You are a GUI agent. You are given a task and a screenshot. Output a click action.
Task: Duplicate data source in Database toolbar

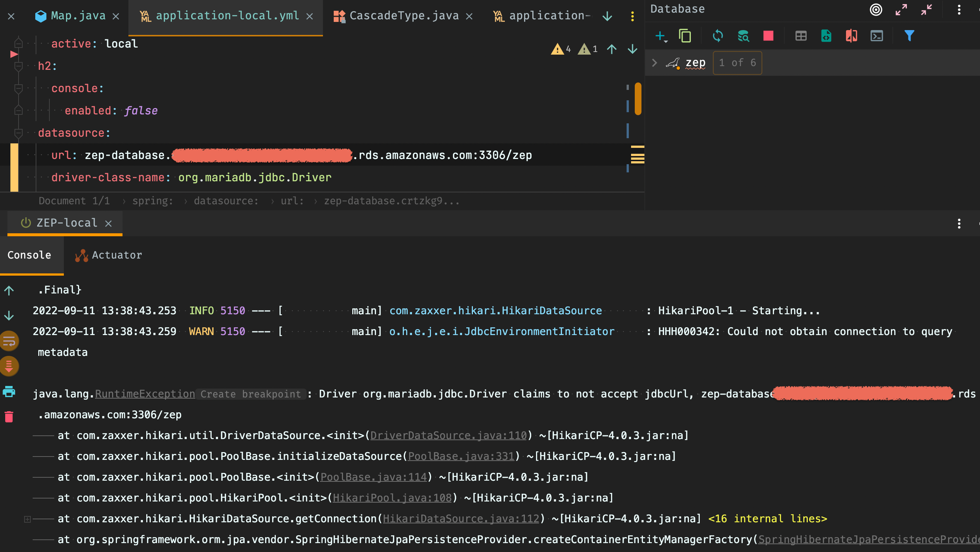pos(685,36)
